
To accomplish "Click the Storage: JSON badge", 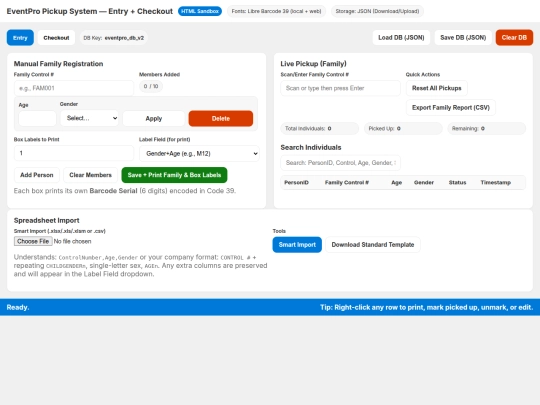I will (377, 11).
